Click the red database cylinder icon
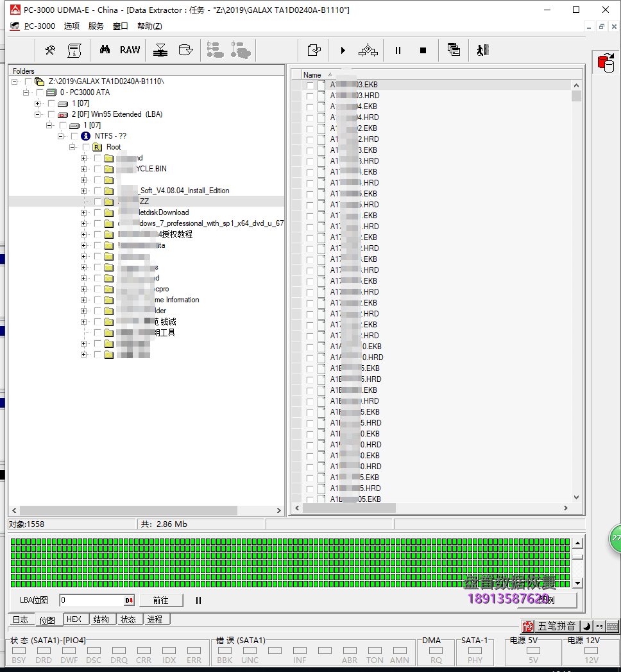 coord(606,63)
